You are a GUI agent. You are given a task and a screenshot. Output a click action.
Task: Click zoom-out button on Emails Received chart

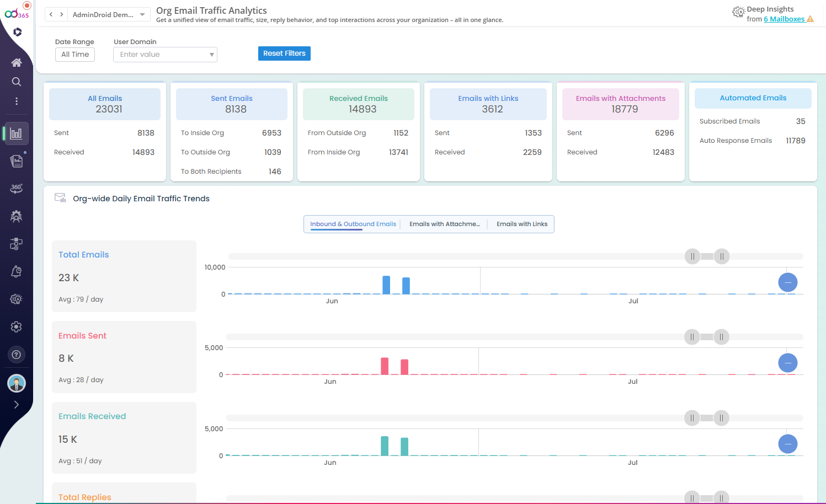coord(787,444)
